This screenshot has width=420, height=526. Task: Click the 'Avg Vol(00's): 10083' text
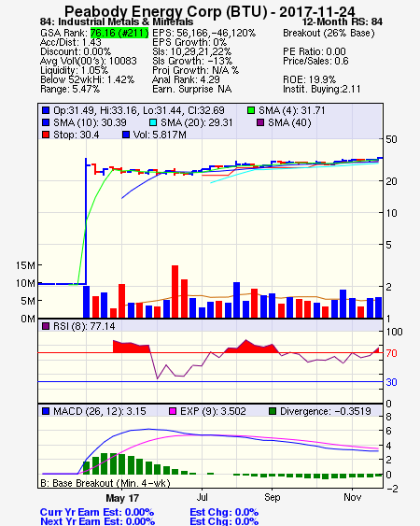point(89,61)
